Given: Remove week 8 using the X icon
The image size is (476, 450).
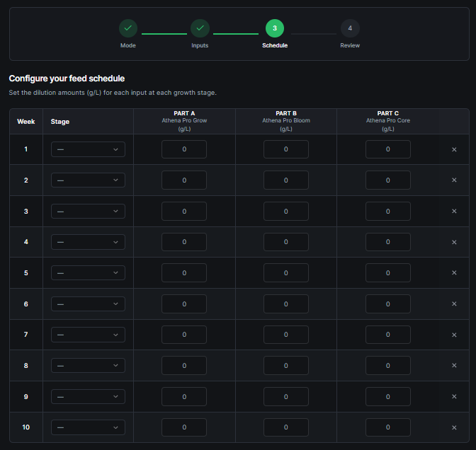Looking at the screenshot, I should (454, 365).
